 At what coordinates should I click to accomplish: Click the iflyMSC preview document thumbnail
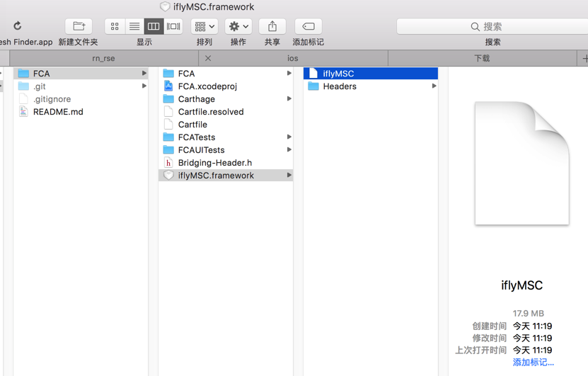(521, 164)
